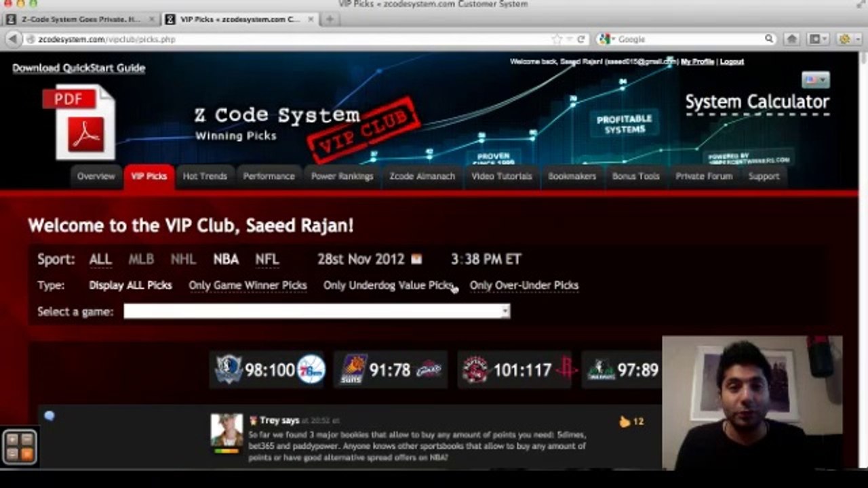Click Trey's avatar thumbnail

tap(227, 430)
